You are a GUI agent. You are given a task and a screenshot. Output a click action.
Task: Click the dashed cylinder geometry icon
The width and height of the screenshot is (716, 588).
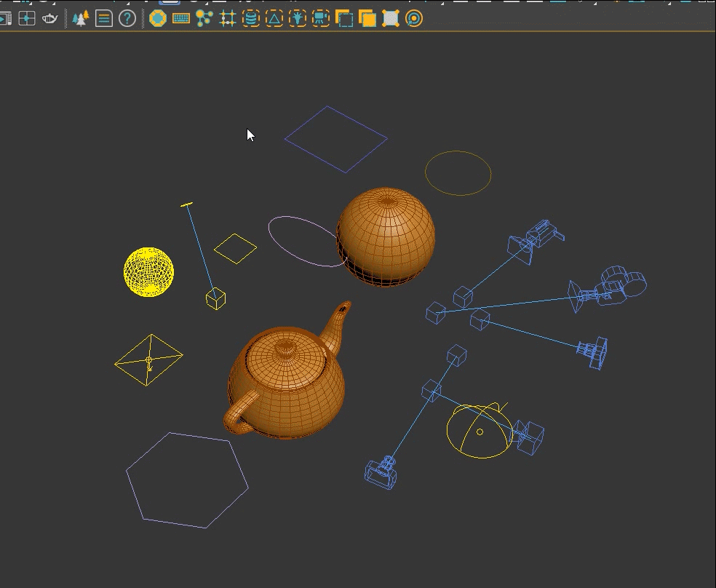pyautogui.click(x=251, y=18)
